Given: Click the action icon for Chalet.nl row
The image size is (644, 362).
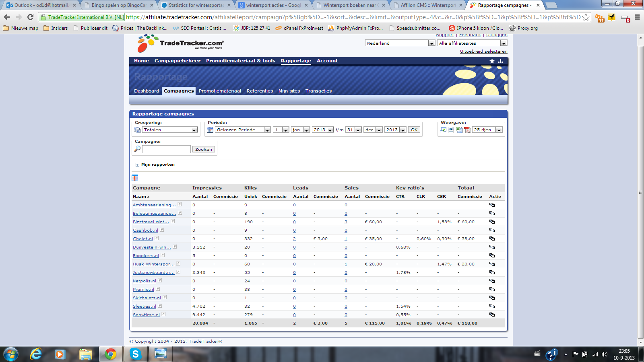Looking at the screenshot, I should [492, 239].
